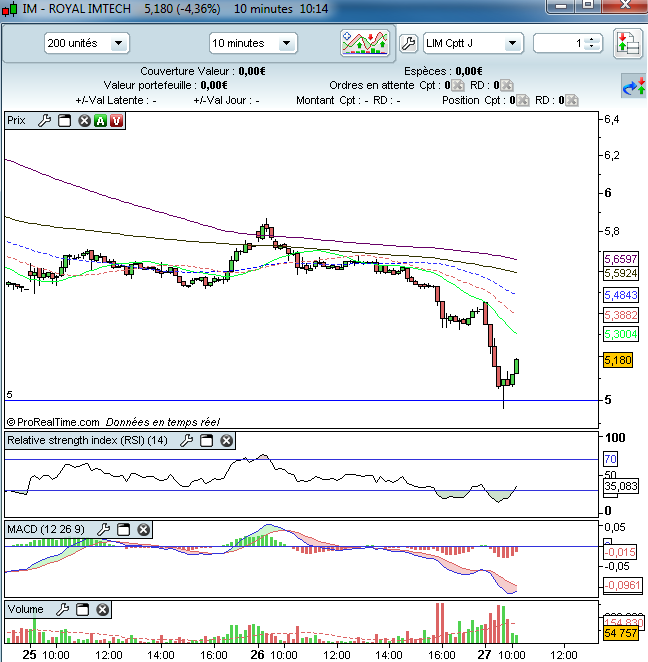Click the Volume panel label
Viewport: 648px width, 662px height.
[x=26, y=609]
